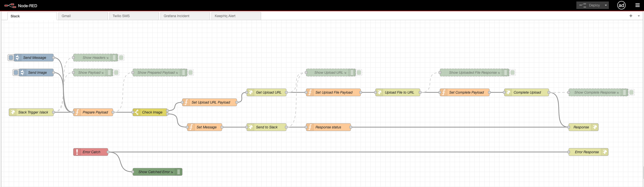Open the user account 'ad' menu
The image size is (644, 187).
(621, 5)
